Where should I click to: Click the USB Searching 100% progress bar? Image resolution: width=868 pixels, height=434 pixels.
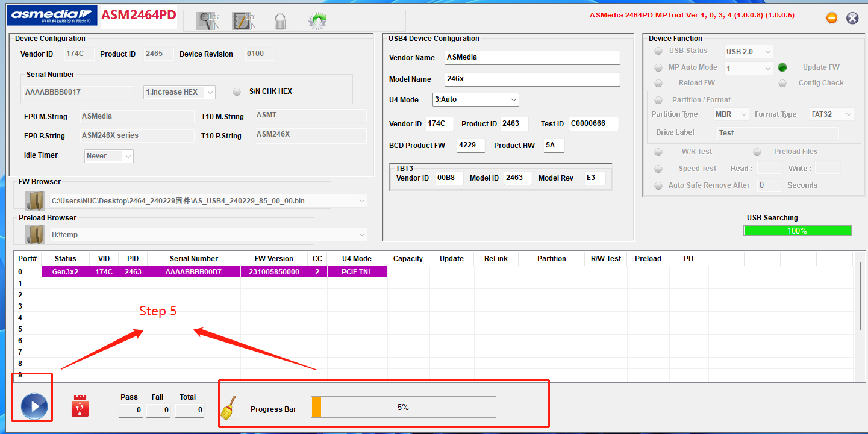coord(797,231)
